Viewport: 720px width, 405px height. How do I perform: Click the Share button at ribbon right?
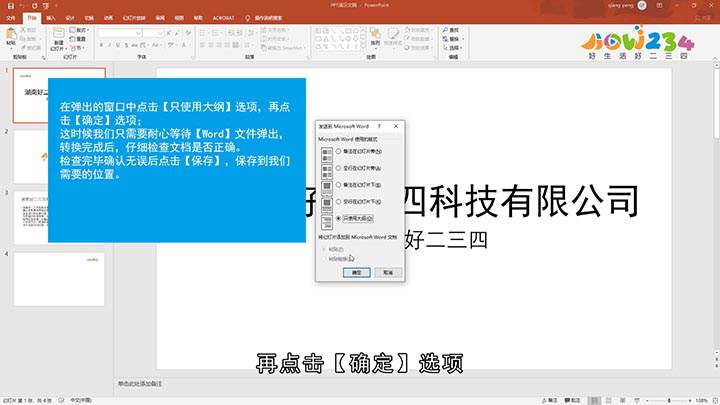tap(703, 18)
